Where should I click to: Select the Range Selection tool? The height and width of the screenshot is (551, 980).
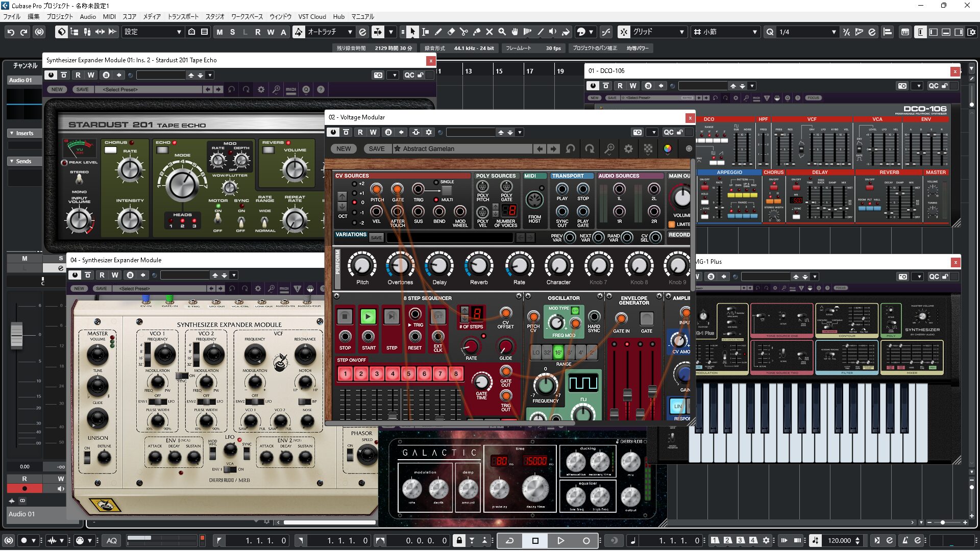[425, 32]
